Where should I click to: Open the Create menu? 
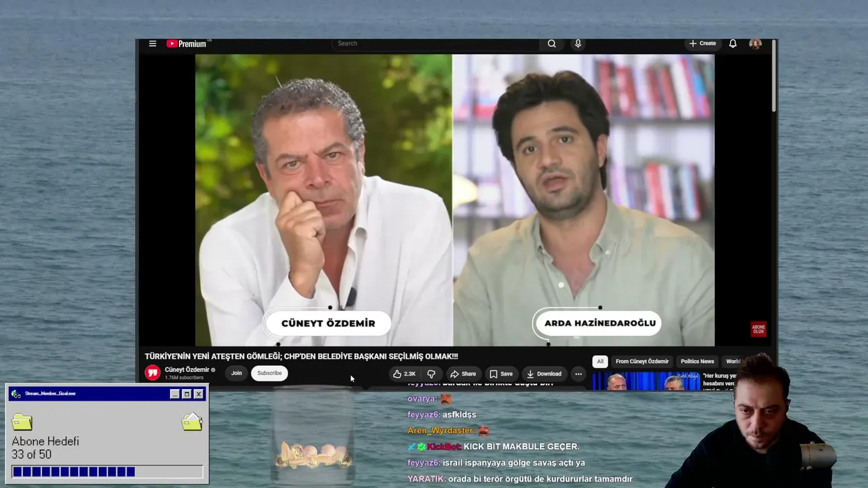(x=703, y=43)
